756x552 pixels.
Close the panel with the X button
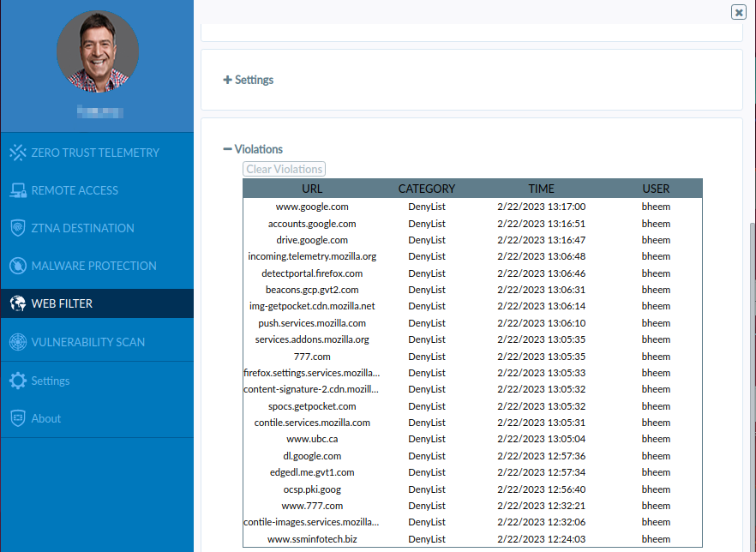[x=738, y=12]
